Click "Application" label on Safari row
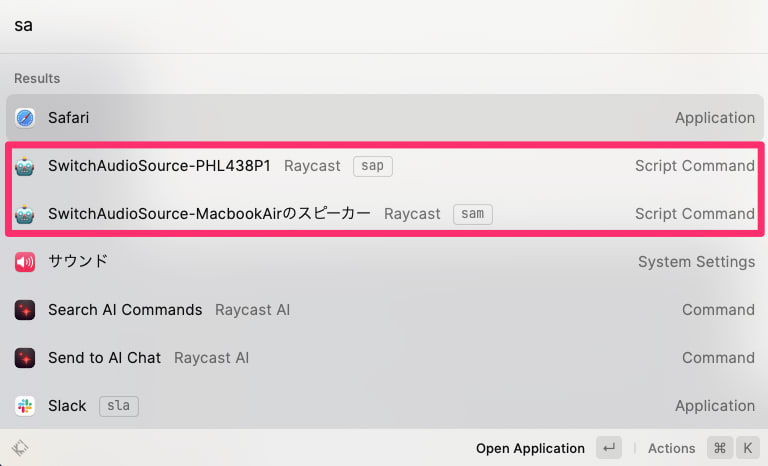The height and width of the screenshot is (466, 768). (715, 118)
